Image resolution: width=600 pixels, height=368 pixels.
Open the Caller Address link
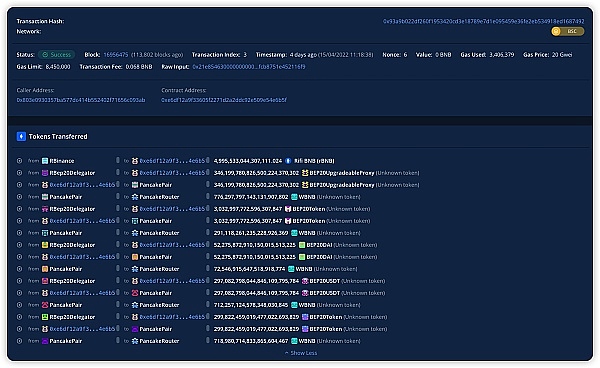tap(81, 100)
